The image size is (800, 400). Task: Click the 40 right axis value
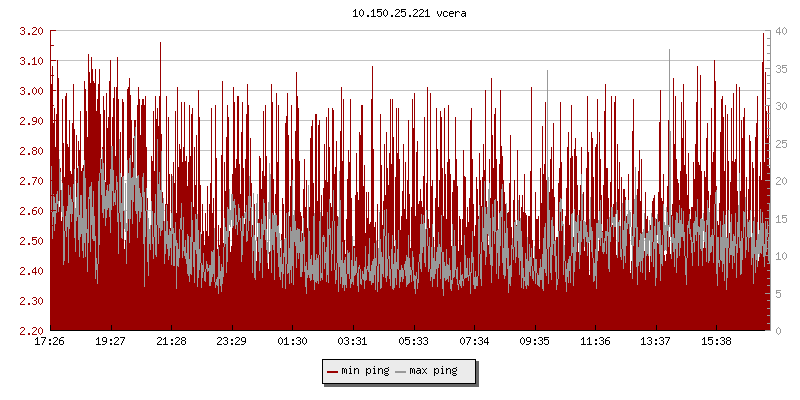point(783,31)
